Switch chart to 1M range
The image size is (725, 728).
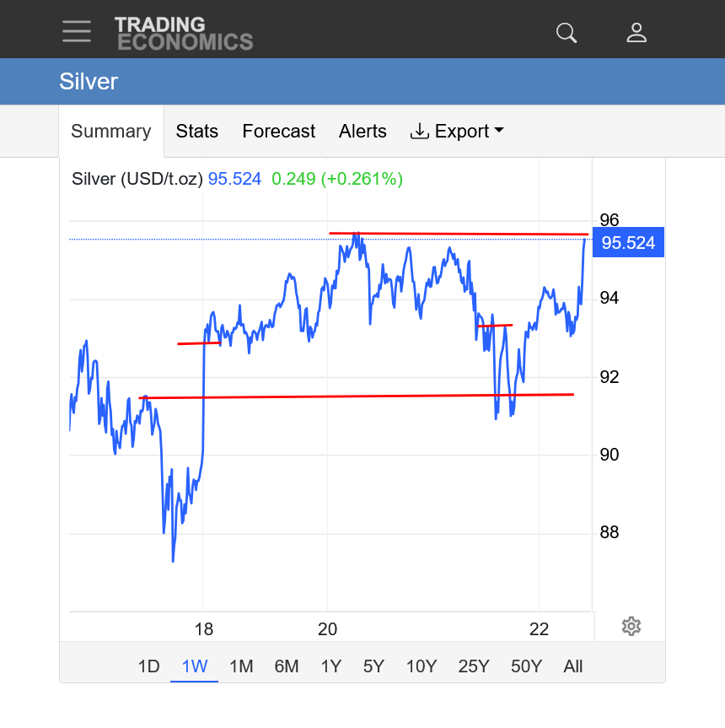point(241,666)
